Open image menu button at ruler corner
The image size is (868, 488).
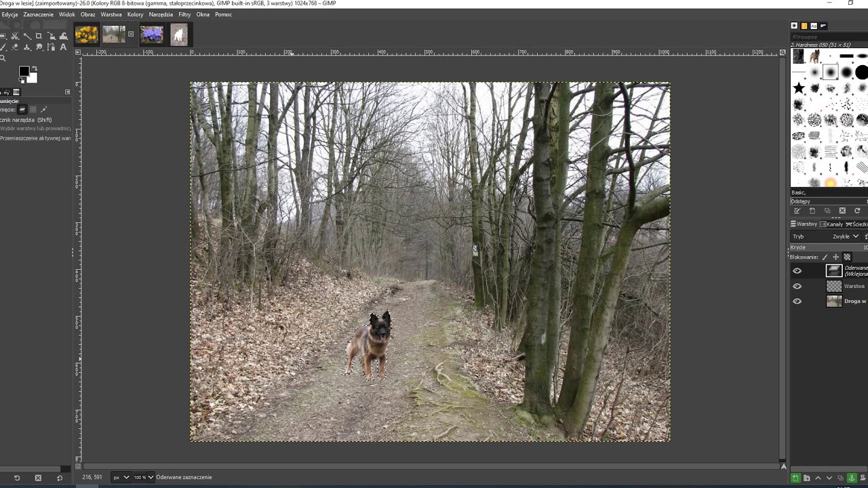click(78, 52)
